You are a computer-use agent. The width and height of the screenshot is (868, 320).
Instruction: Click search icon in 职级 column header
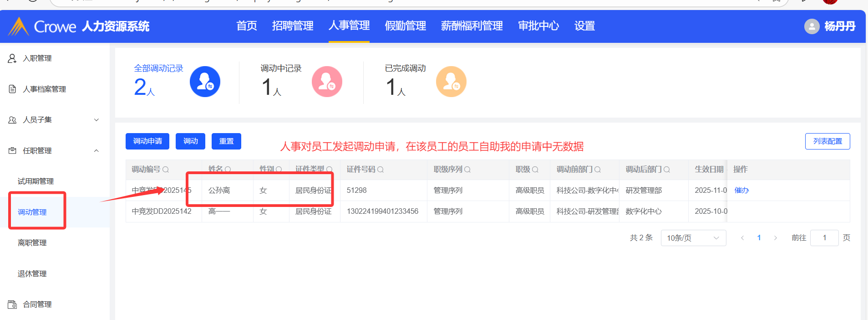point(535,170)
